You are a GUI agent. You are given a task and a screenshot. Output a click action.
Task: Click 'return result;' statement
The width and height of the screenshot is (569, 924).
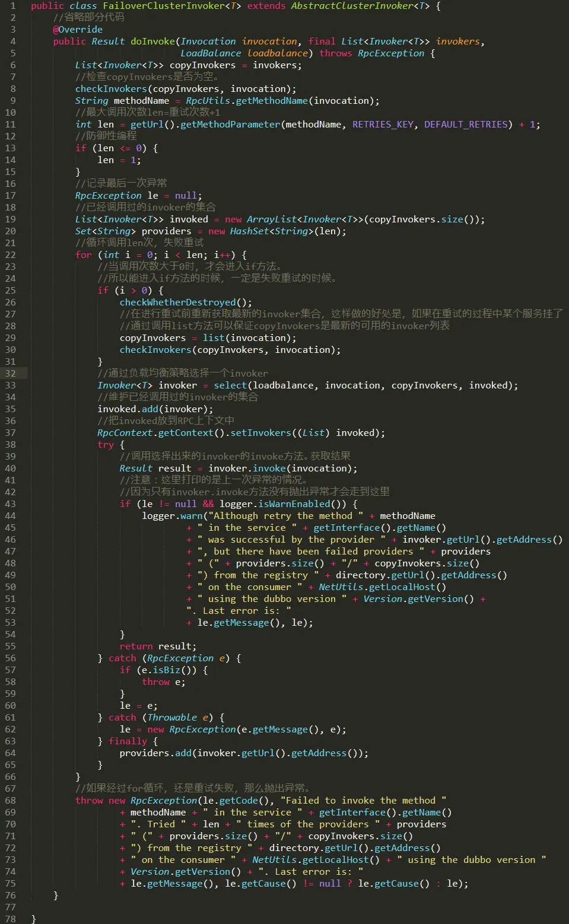point(158,646)
